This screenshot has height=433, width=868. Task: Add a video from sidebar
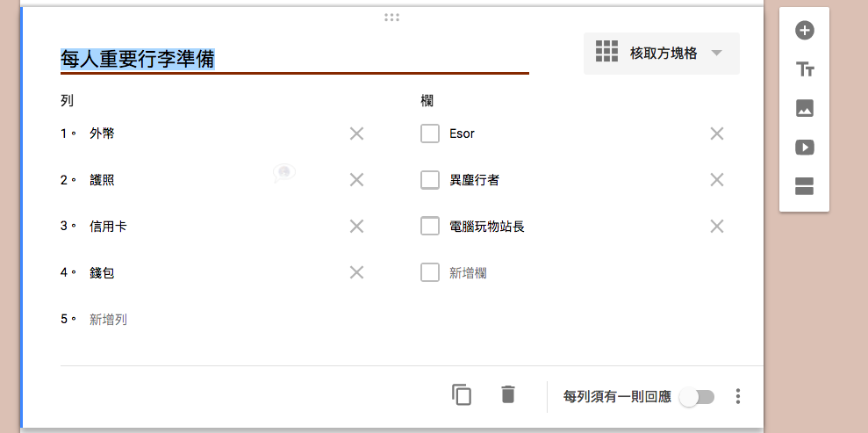804,148
